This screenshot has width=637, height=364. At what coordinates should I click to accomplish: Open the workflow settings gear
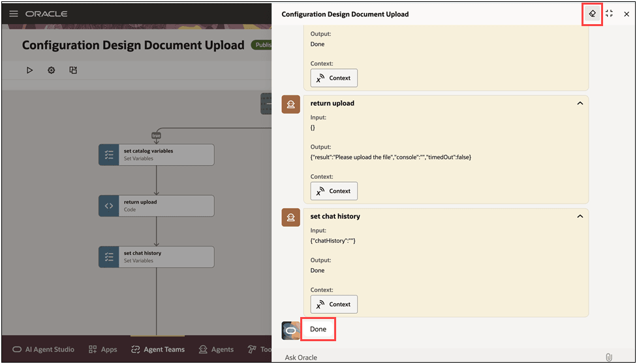[x=51, y=70]
